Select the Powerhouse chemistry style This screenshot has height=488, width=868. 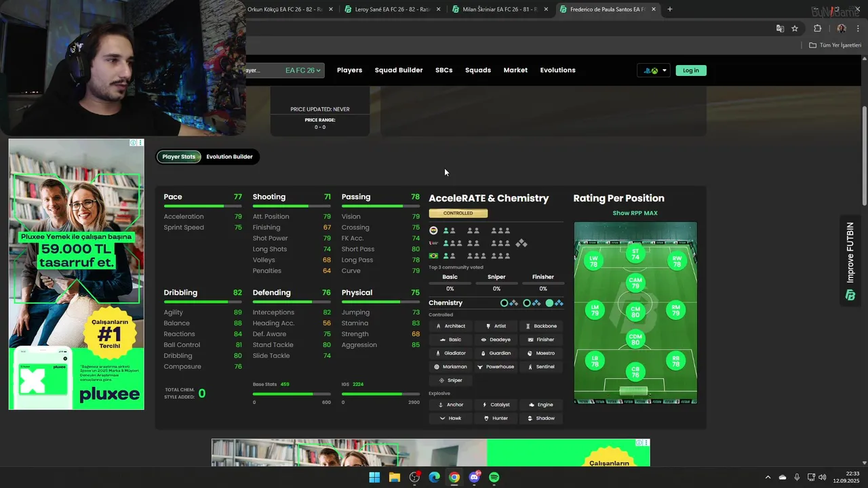(496, 367)
